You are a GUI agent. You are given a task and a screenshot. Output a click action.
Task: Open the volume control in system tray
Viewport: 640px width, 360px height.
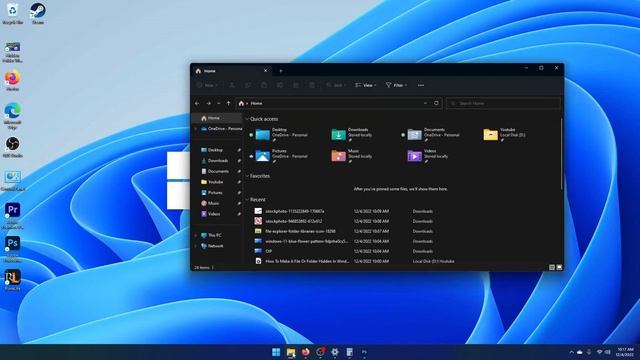pos(608,352)
